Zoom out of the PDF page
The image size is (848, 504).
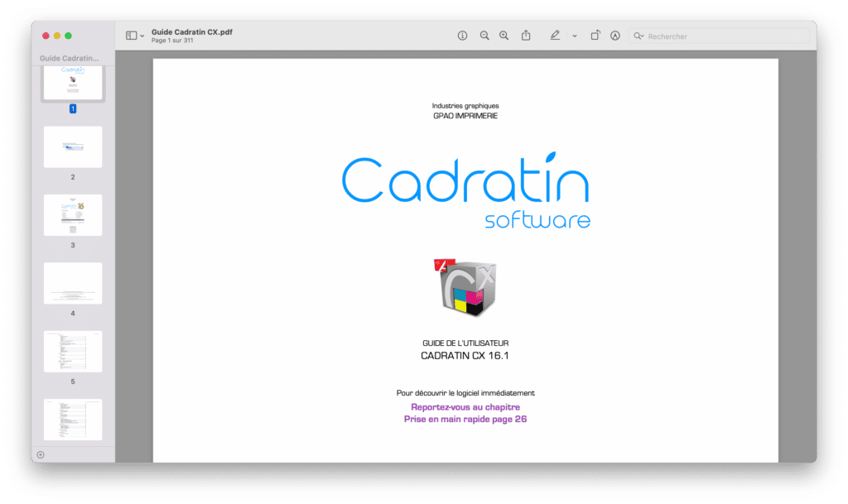[484, 36]
